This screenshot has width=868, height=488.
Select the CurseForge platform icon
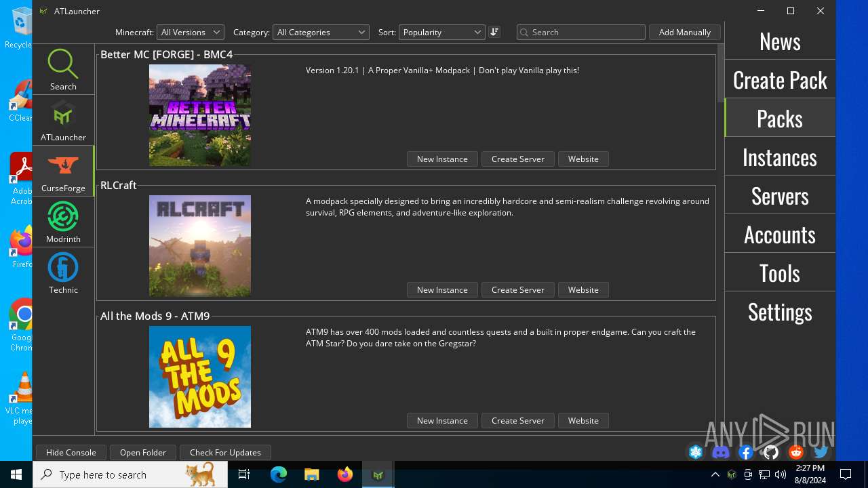pos(63,171)
